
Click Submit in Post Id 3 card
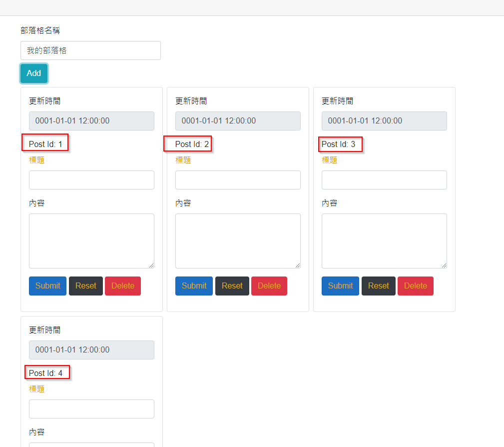click(340, 286)
